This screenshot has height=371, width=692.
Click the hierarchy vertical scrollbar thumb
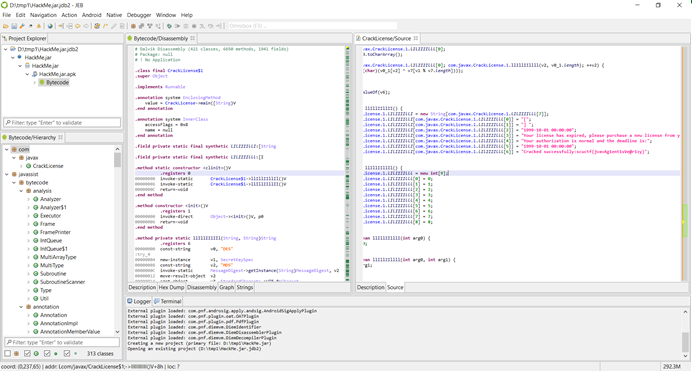pyautogui.click(x=117, y=160)
